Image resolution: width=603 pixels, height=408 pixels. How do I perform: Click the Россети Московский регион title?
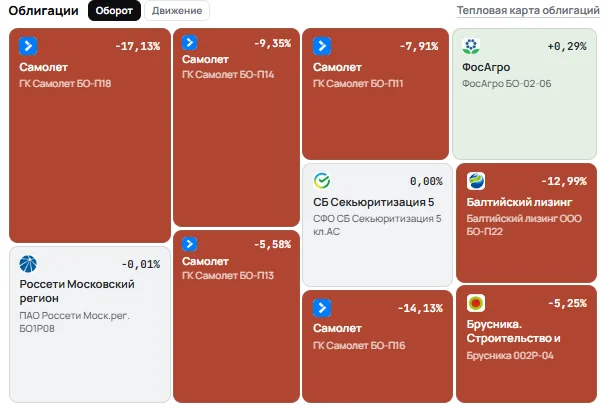(x=77, y=291)
